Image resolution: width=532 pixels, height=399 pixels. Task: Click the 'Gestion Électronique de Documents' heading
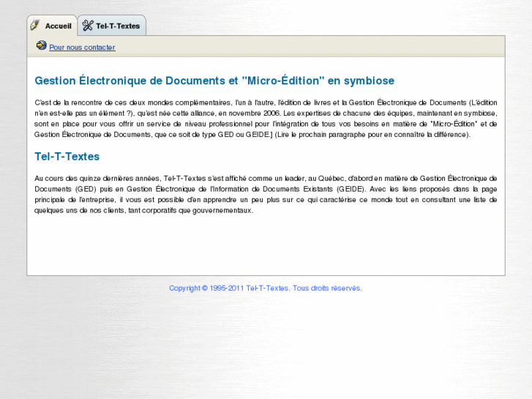[214, 81]
